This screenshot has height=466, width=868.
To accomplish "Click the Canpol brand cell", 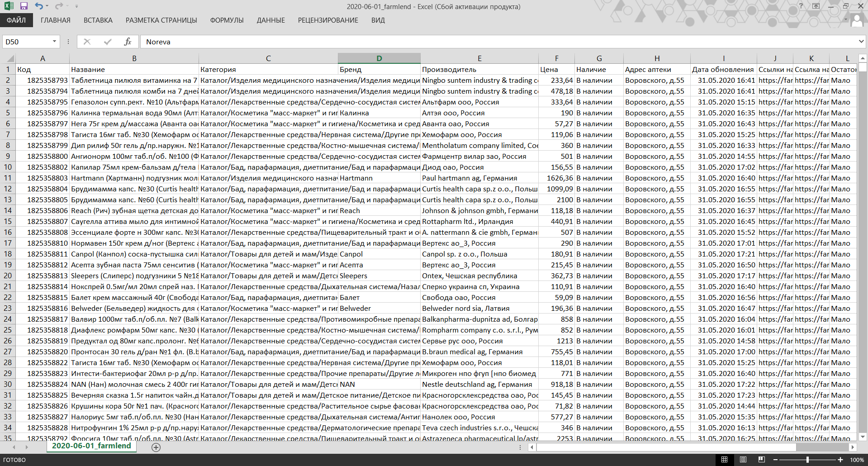I will tap(379, 254).
